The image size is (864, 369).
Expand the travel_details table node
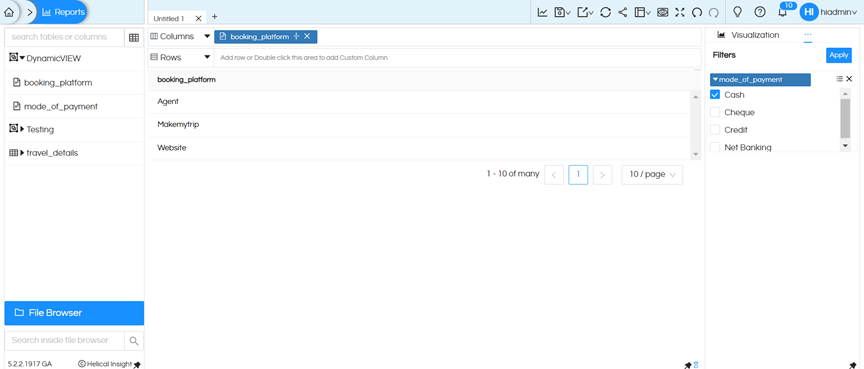[23, 153]
